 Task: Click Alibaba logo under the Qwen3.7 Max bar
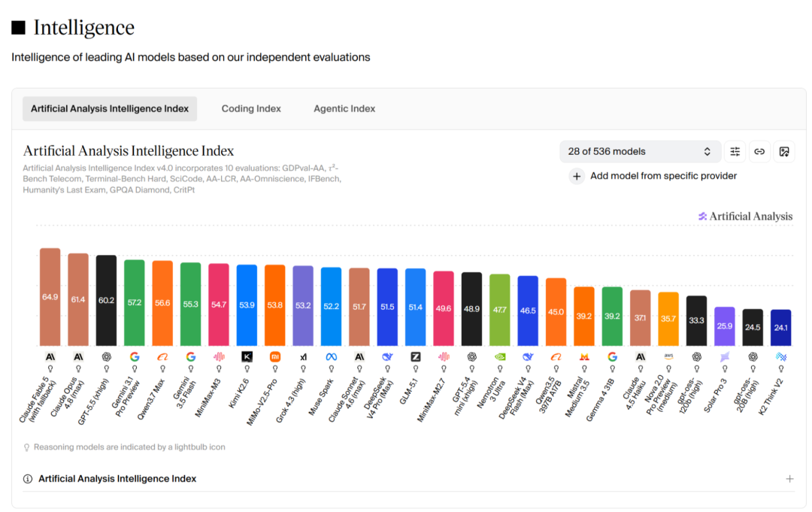point(162,356)
